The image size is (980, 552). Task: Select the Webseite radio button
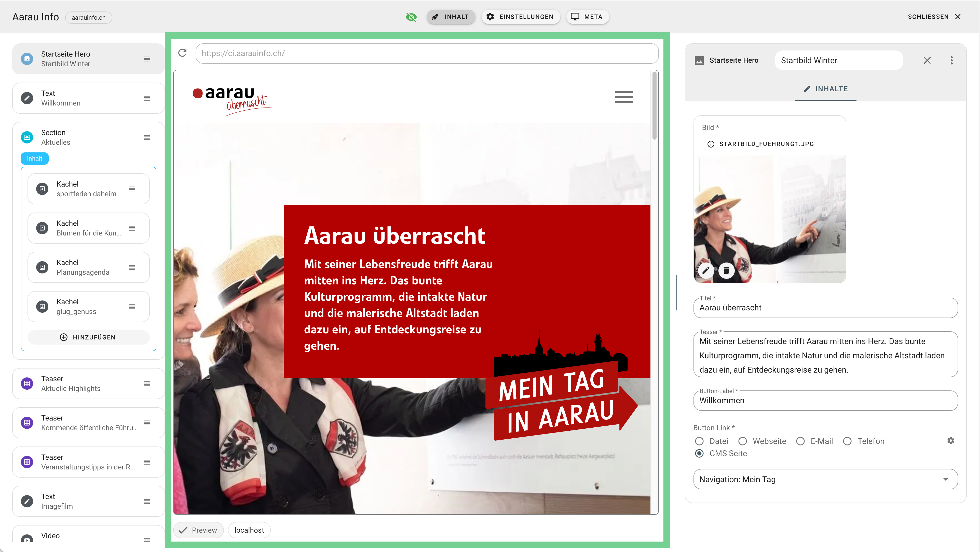[743, 441]
